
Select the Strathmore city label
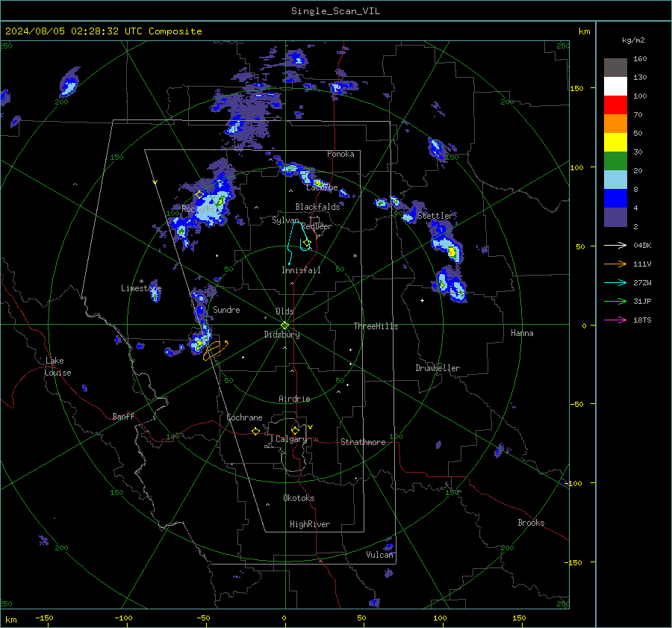363,442
